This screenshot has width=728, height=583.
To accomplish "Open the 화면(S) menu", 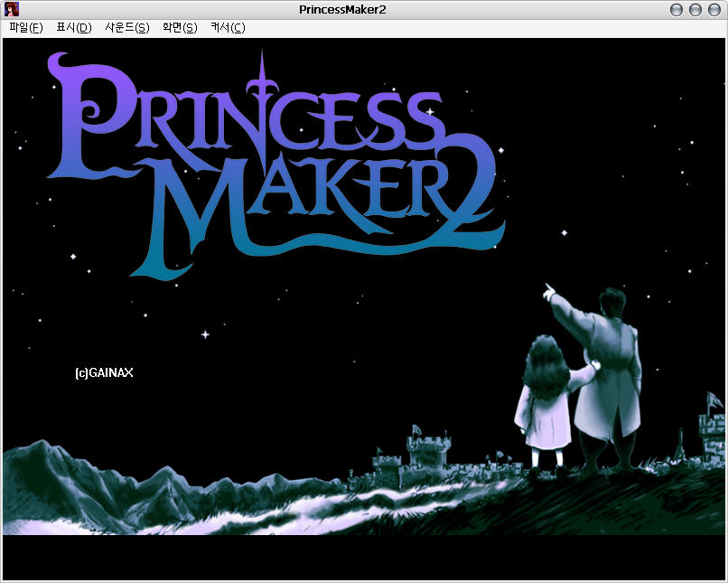I will 180,28.
